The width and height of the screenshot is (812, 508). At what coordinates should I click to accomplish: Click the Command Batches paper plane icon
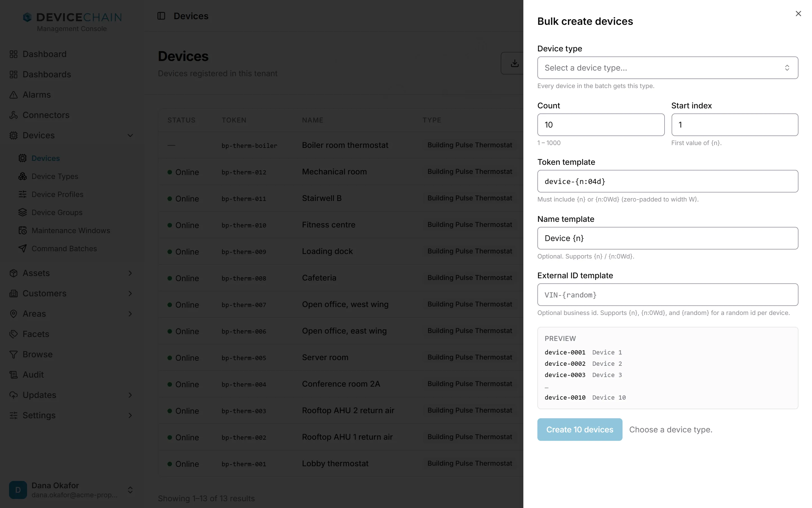pos(23,249)
